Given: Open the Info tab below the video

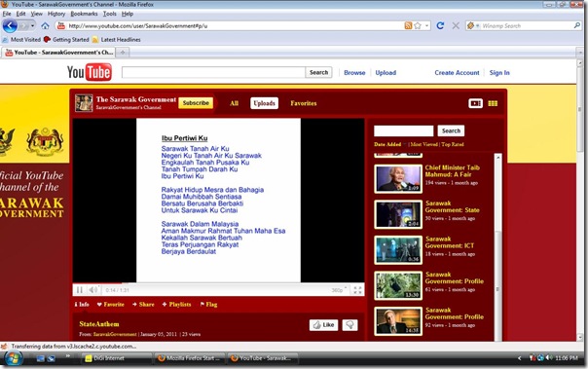Looking at the screenshot, I should (x=82, y=305).
